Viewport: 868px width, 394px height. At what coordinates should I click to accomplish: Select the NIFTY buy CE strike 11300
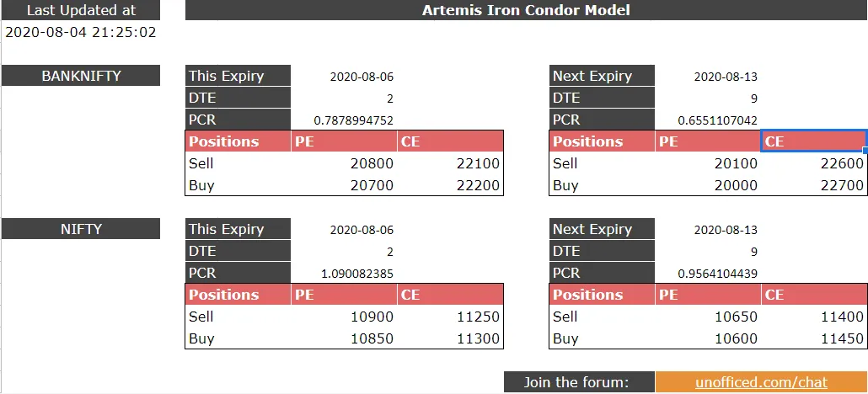pyautogui.click(x=477, y=338)
